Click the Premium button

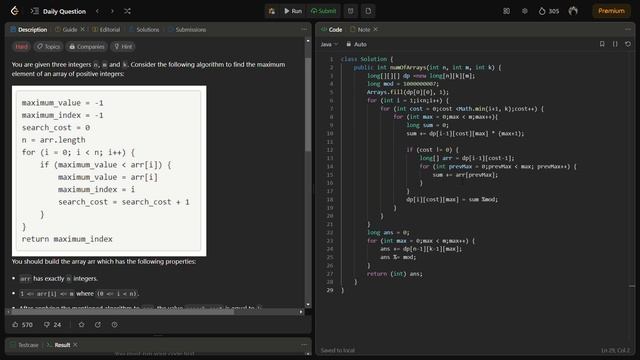611,11
